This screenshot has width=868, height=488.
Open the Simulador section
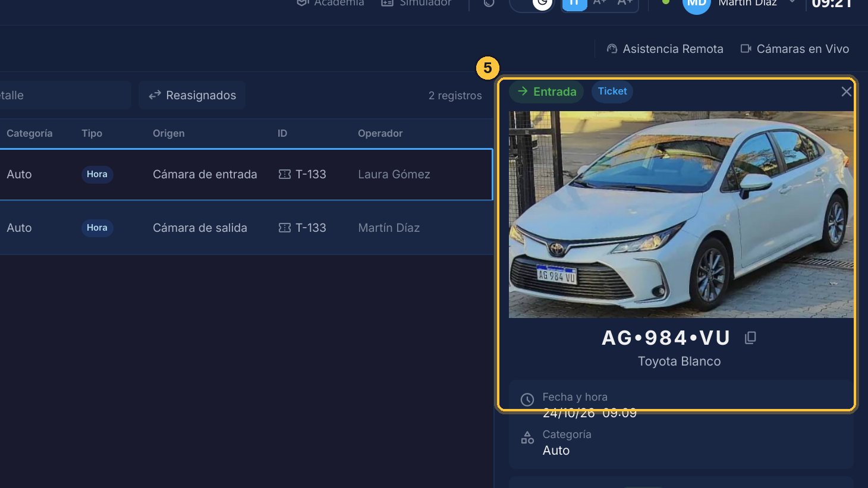coord(416,3)
